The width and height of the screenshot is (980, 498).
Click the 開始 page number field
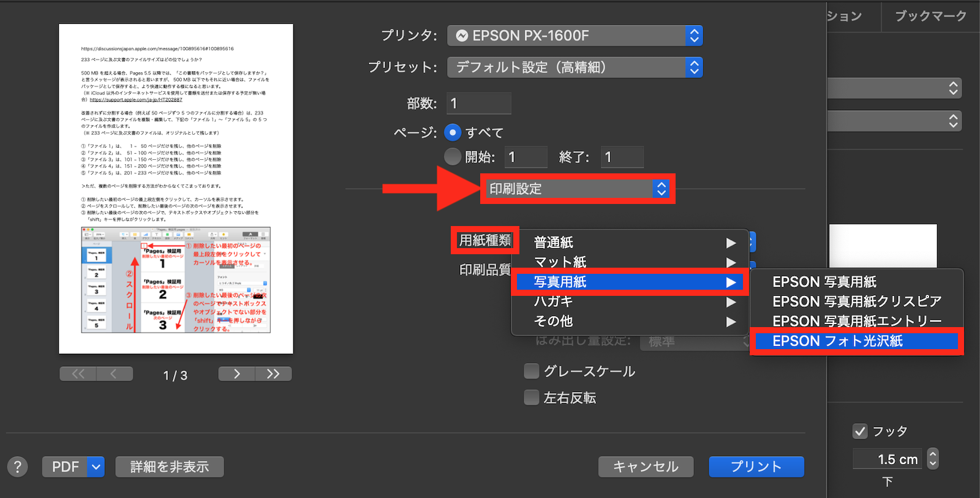(526, 157)
